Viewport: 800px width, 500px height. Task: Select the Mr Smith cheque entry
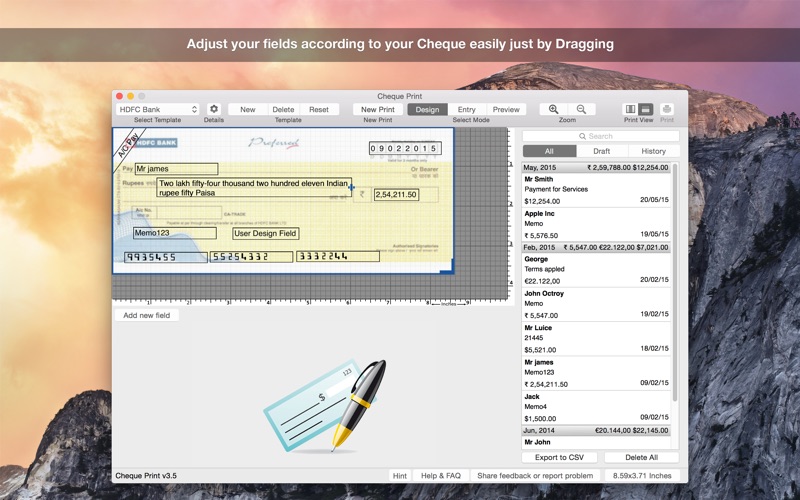point(596,189)
